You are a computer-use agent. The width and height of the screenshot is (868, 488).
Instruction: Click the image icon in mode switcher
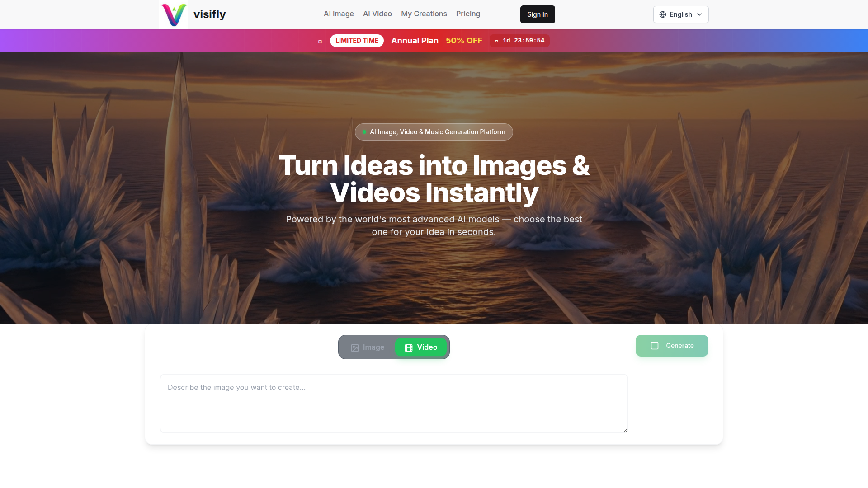click(355, 347)
